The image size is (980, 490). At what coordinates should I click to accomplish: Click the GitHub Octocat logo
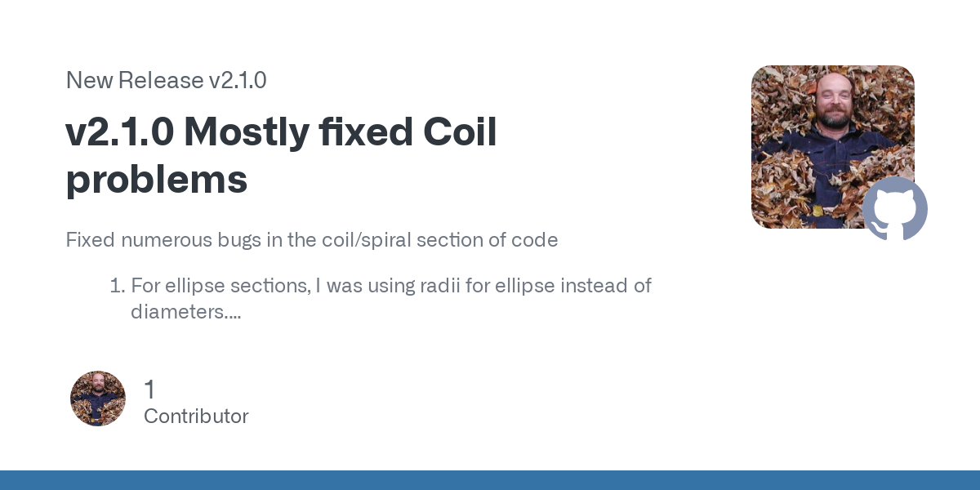895,208
